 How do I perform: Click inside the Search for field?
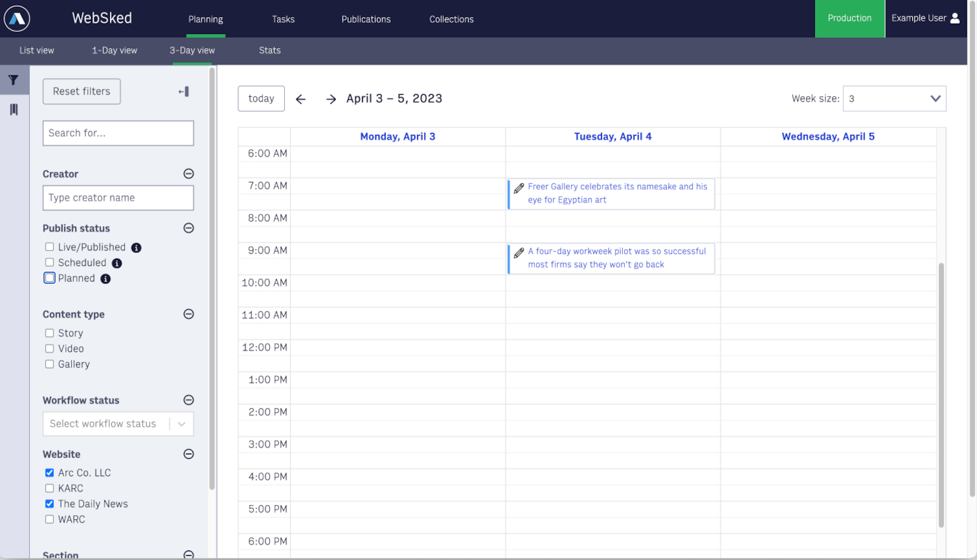[118, 133]
